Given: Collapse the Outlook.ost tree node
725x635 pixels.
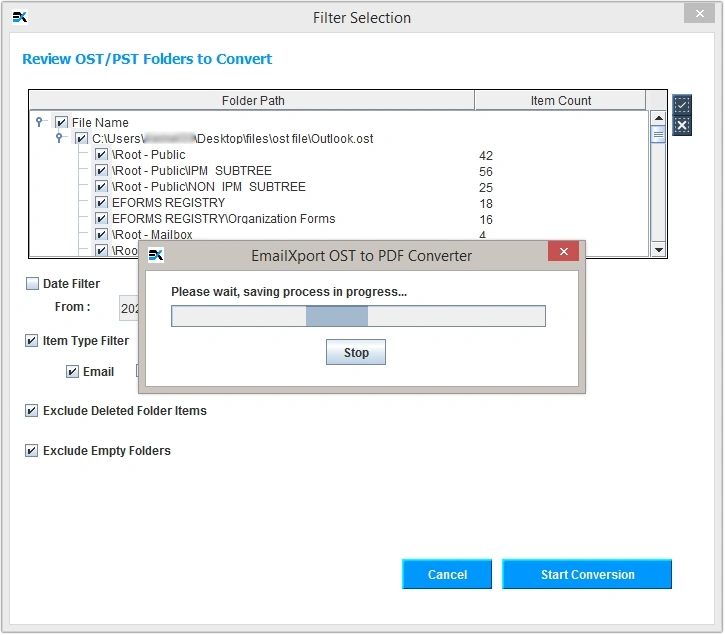Looking at the screenshot, I should click(59, 138).
